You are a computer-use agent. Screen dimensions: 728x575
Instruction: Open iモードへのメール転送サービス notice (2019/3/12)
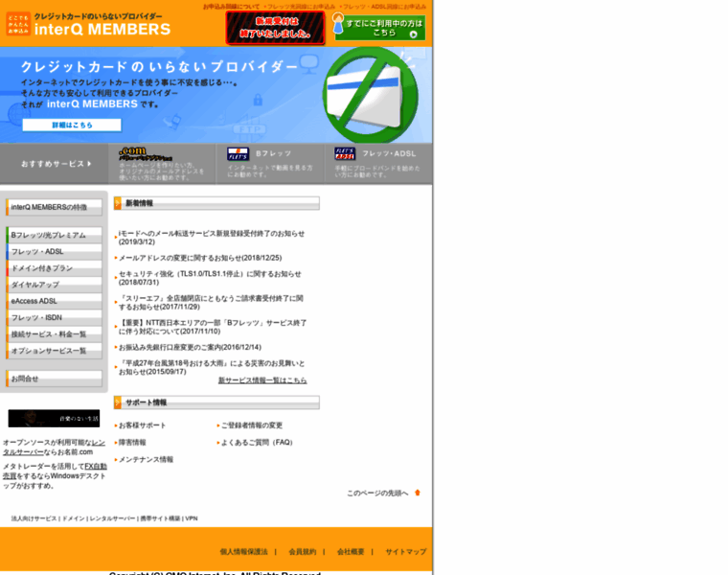pyautogui.click(x=212, y=238)
